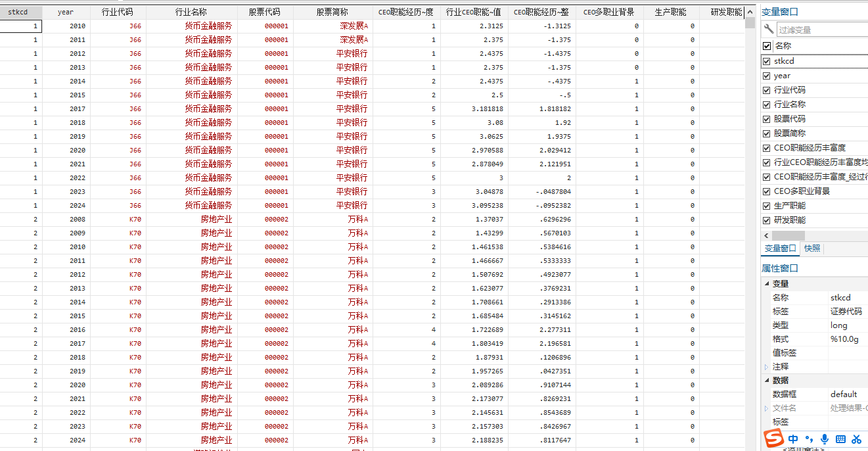Select the 生产职能 column header
This screenshot has height=451, width=868.
click(x=672, y=12)
